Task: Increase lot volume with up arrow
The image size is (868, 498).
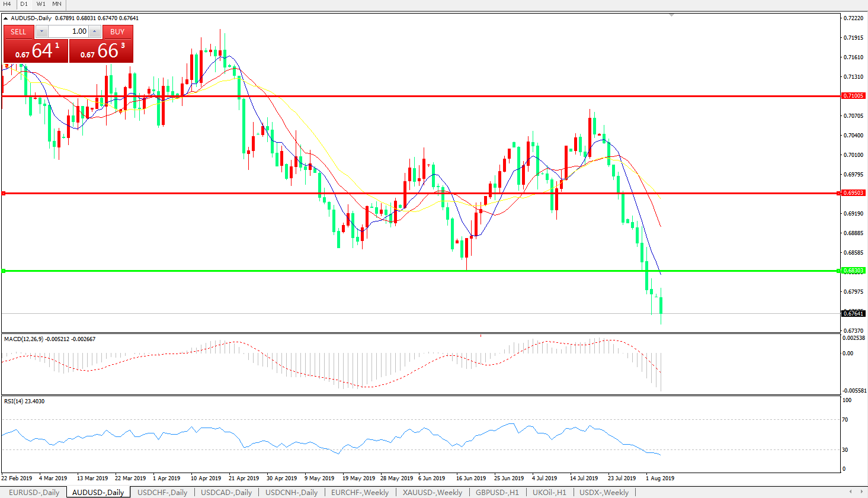Action: (x=95, y=31)
